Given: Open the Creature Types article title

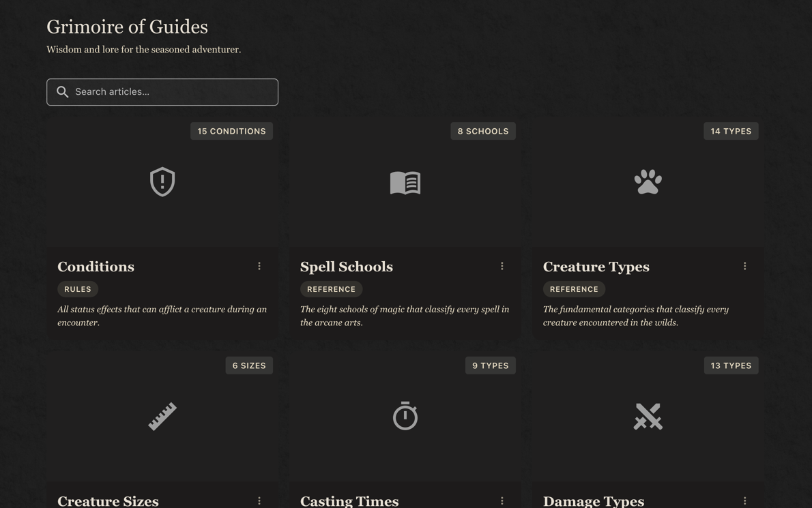Looking at the screenshot, I should (596, 267).
